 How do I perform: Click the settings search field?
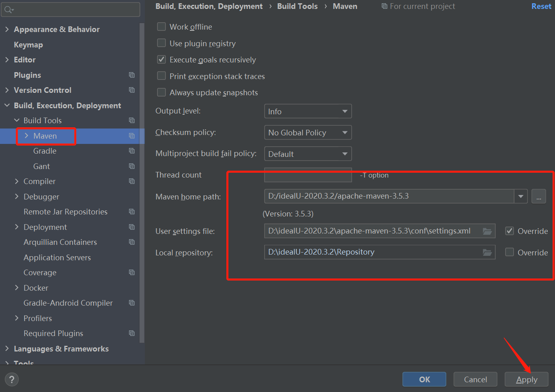pos(71,9)
